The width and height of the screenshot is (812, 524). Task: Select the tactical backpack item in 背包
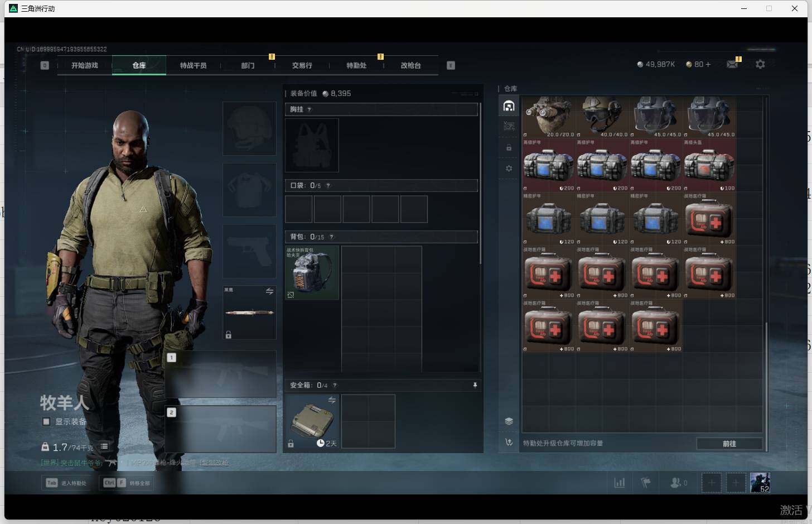pyautogui.click(x=312, y=273)
